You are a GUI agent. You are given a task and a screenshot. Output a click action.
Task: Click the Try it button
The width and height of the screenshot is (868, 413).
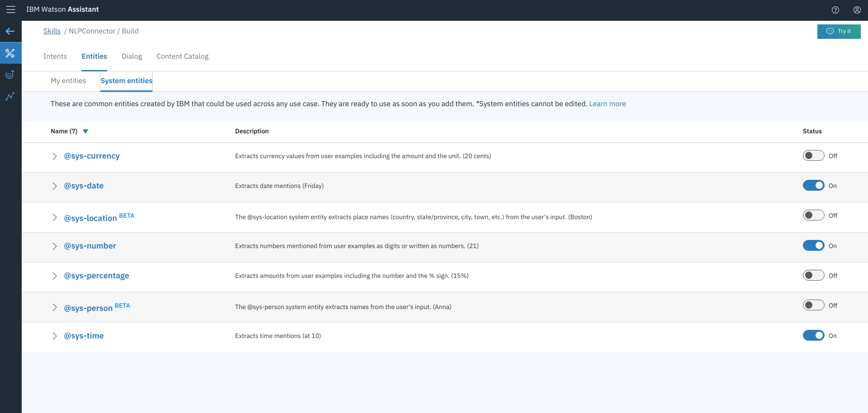[839, 31]
